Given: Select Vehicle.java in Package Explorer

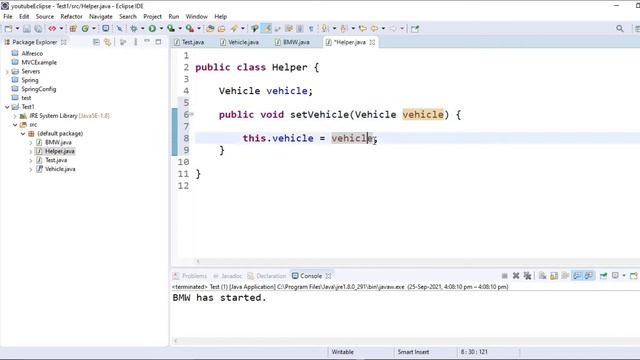Looking at the screenshot, I should point(60,169).
